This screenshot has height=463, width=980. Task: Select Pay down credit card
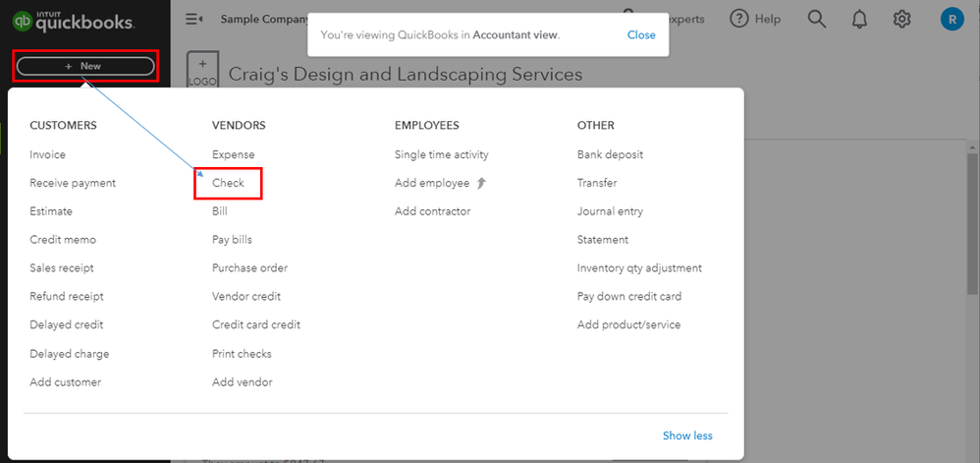click(x=628, y=296)
